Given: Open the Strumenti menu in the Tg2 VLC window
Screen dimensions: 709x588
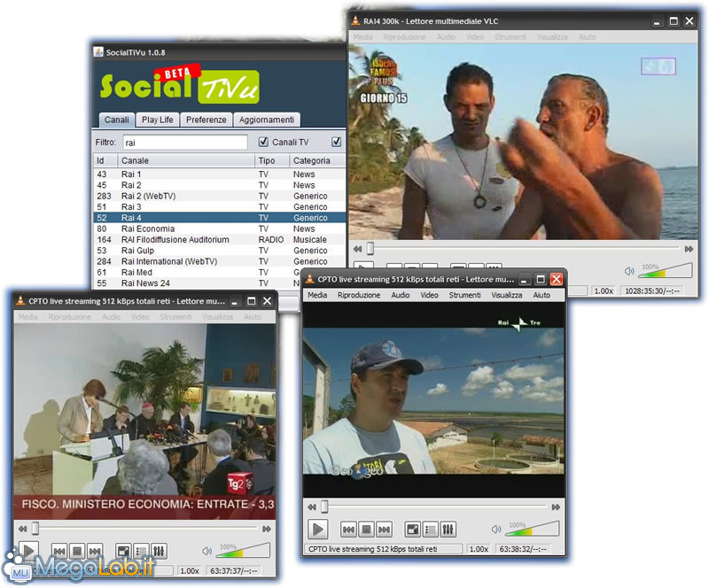Looking at the screenshot, I should click(x=175, y=317).
